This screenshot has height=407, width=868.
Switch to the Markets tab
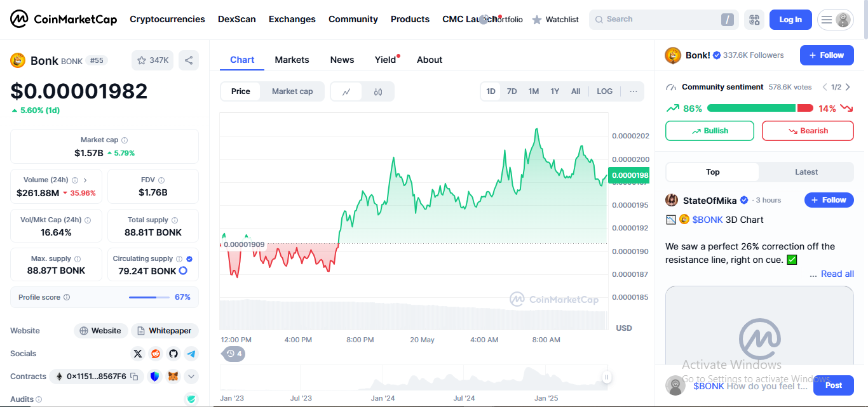coord(292,60)
